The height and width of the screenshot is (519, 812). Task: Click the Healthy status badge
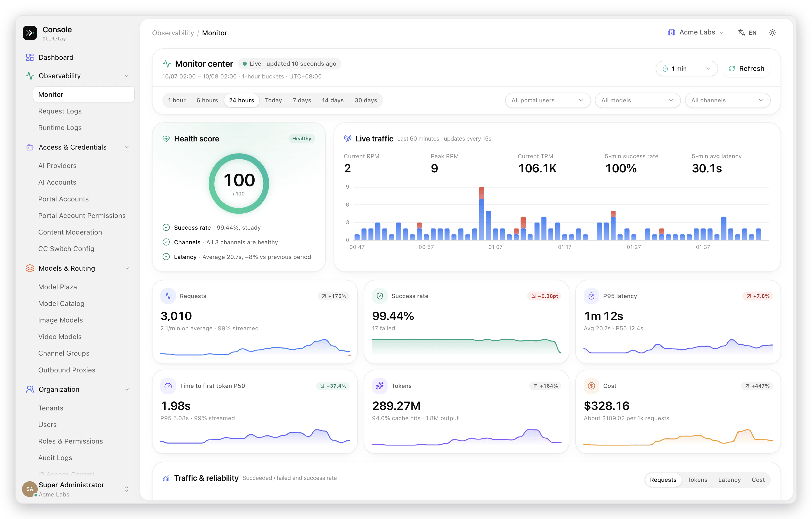302,139
